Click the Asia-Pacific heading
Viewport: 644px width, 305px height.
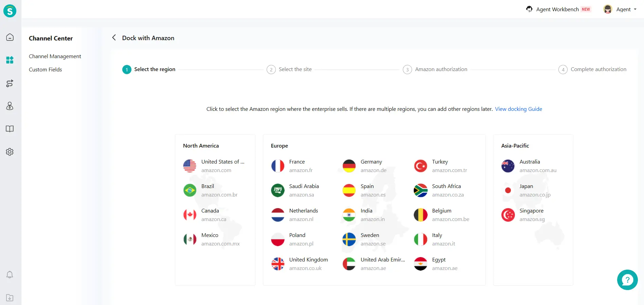(x=515, y=146)
